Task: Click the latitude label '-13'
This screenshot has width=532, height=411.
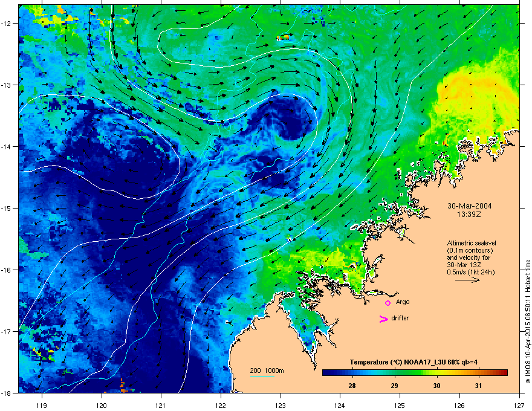Action: (x=6, y=85)
